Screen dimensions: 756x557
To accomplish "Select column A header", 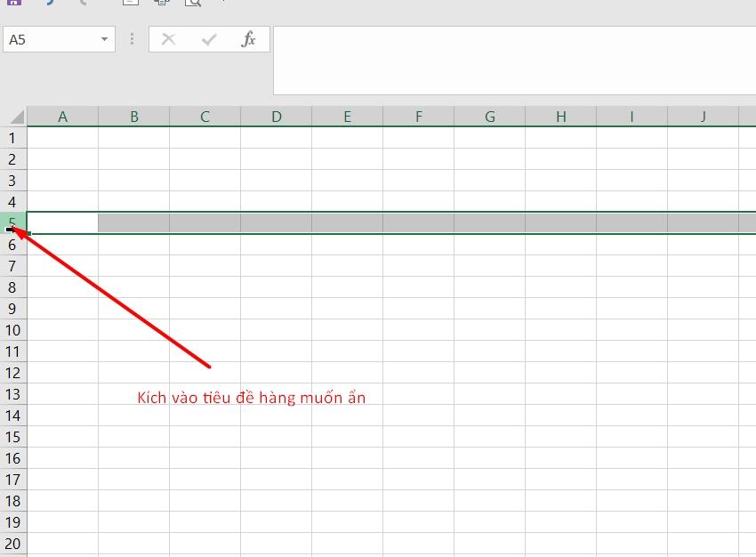I will [x=62, y=117].
